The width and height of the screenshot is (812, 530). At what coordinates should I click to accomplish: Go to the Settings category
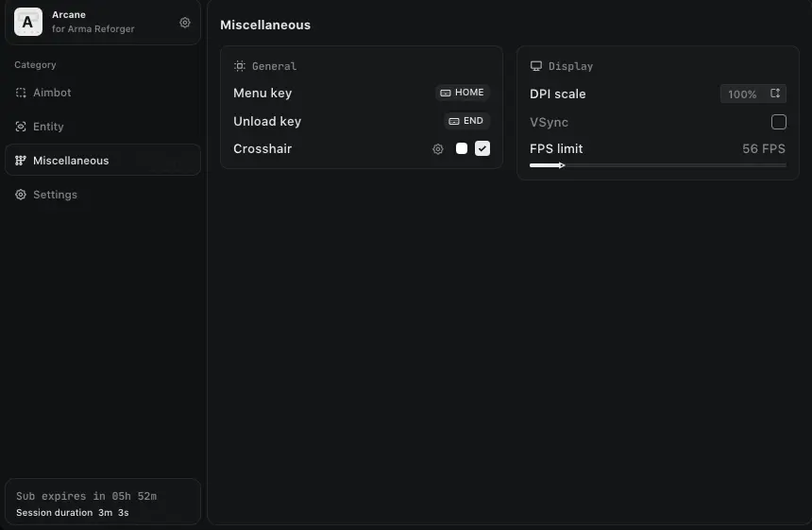coord(55,195)
